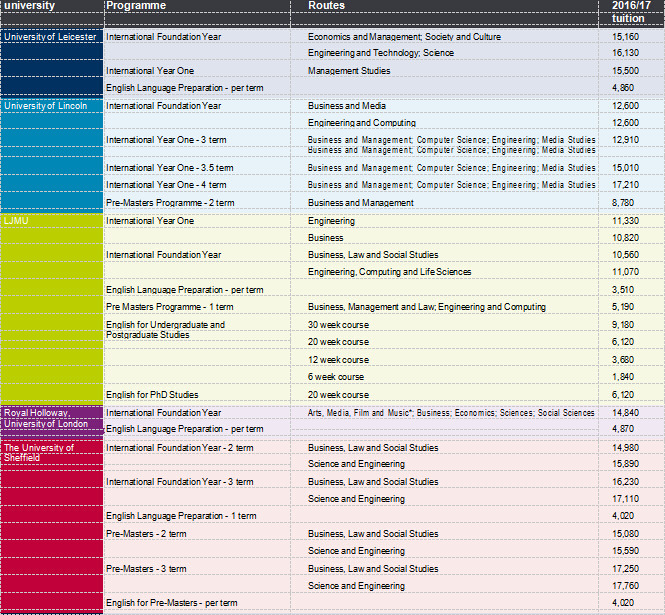Click the tuition value 15,080
Image resolution: width=665 pixels, height=615 pixels.
tap(625, 534)
